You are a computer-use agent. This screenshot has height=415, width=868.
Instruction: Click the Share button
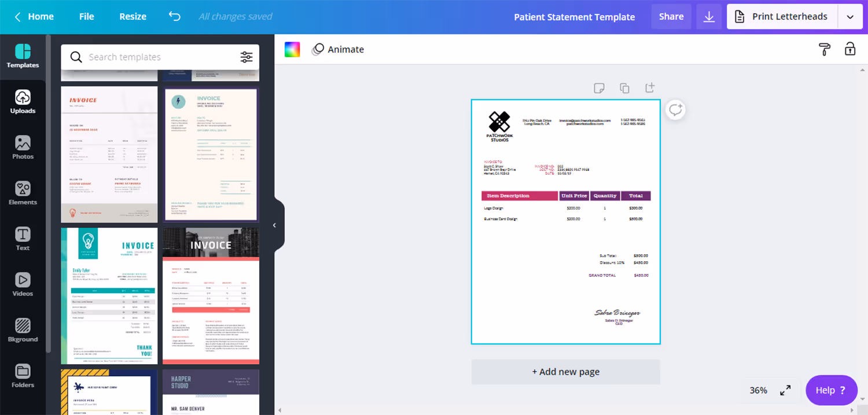tap(671, 16)
